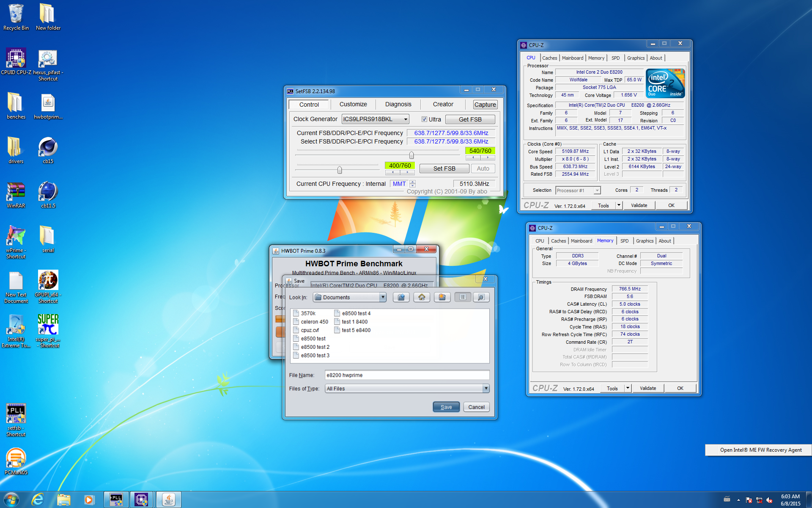Open hexus_pifast shortcut on desktop
Image resolution: width=812 pixels, height=508 pixels.
[48, 64]
